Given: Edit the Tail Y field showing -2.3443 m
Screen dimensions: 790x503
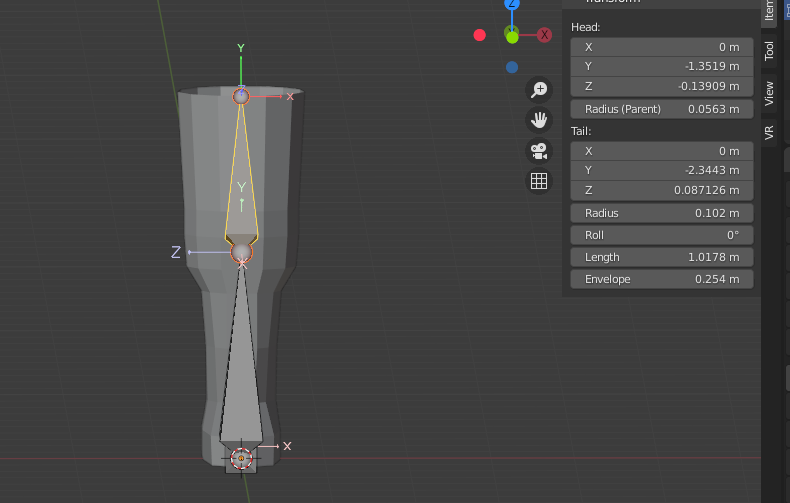Looking at the screenshot, I should (662, 170).
